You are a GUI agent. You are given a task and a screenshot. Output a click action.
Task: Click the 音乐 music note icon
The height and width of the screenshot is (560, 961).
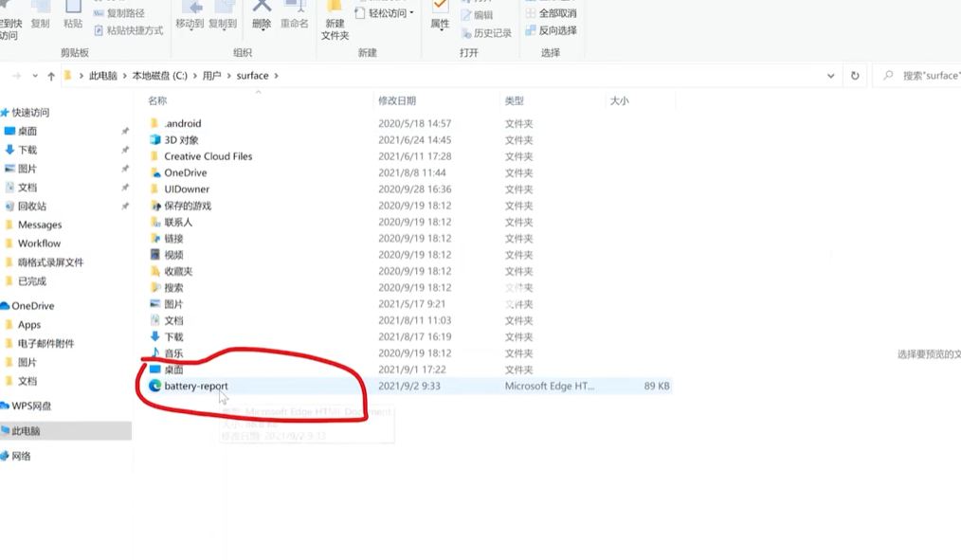coord(155,352)
